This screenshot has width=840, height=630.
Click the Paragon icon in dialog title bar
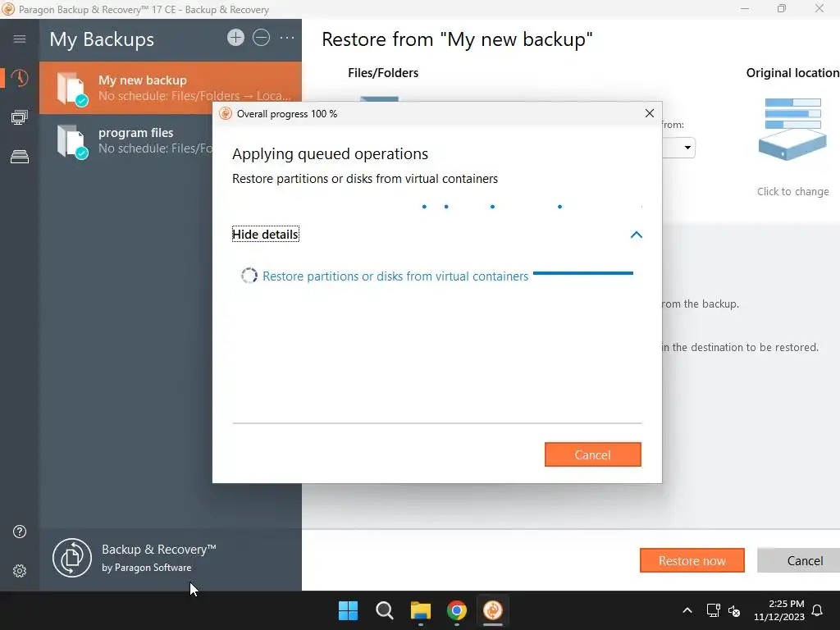tap(226, 113)
